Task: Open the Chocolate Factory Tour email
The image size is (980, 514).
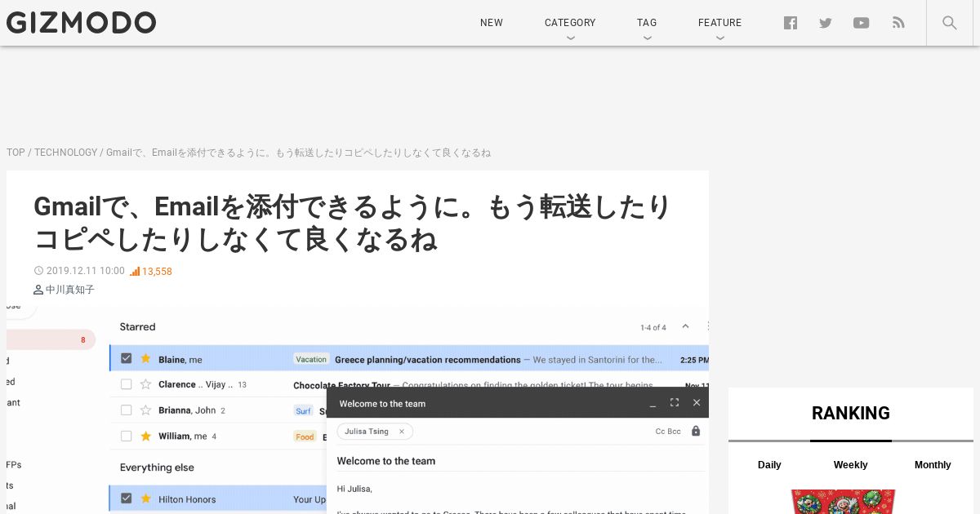Action: pos(341,385)
